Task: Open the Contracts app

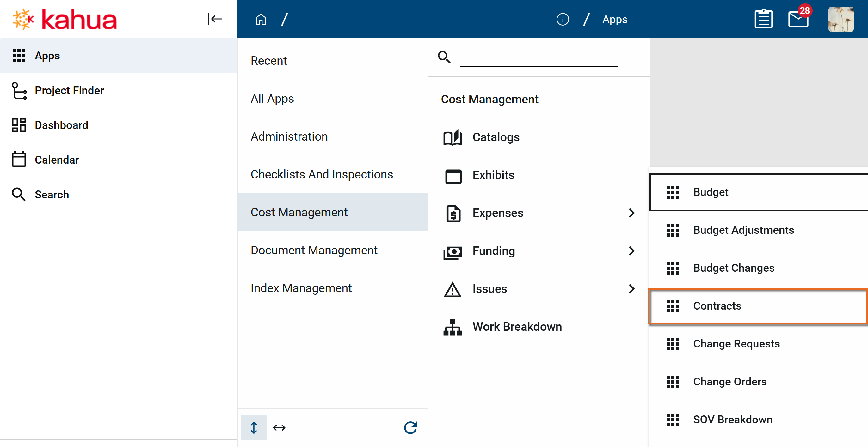Action: (x=717, y=306)
